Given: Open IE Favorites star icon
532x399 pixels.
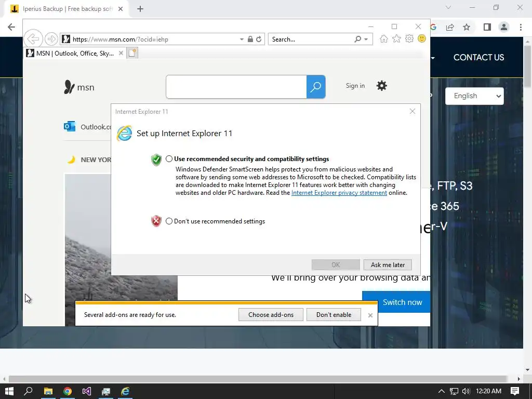Looking at the screenshot, I should tap(396, 38).
